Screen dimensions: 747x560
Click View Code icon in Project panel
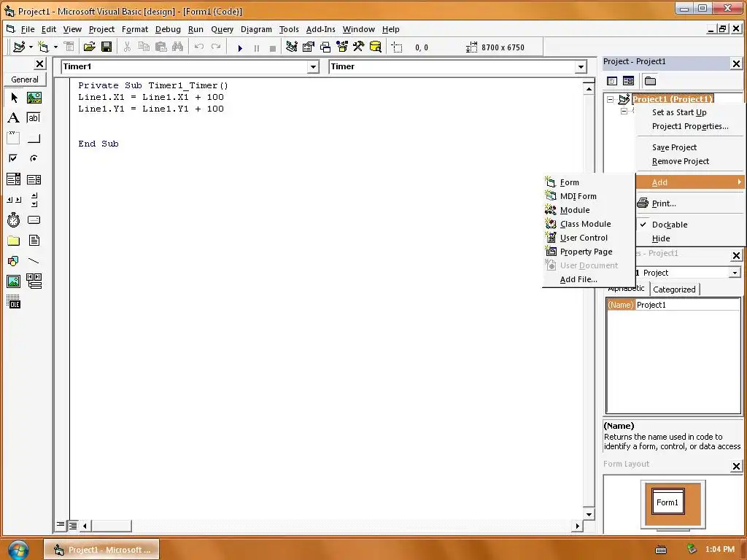click(x=612, y=81)
